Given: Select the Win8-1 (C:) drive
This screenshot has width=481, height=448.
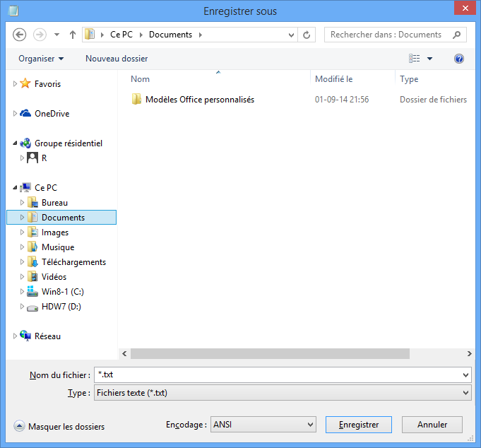Looking at the screenshot, I should pyautogui.click(x=63, y=292).
